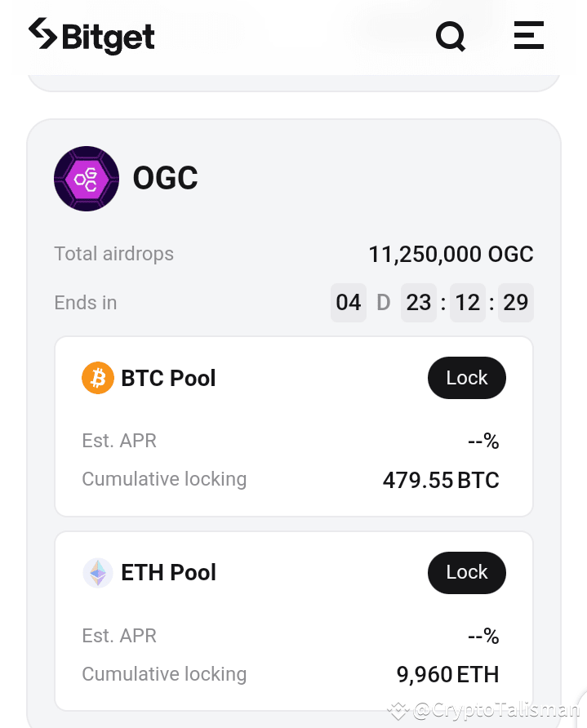Select the Ethereum icon in ETH Pool
Viewport: 587px width, 728px height.
[x=97, y=572]
